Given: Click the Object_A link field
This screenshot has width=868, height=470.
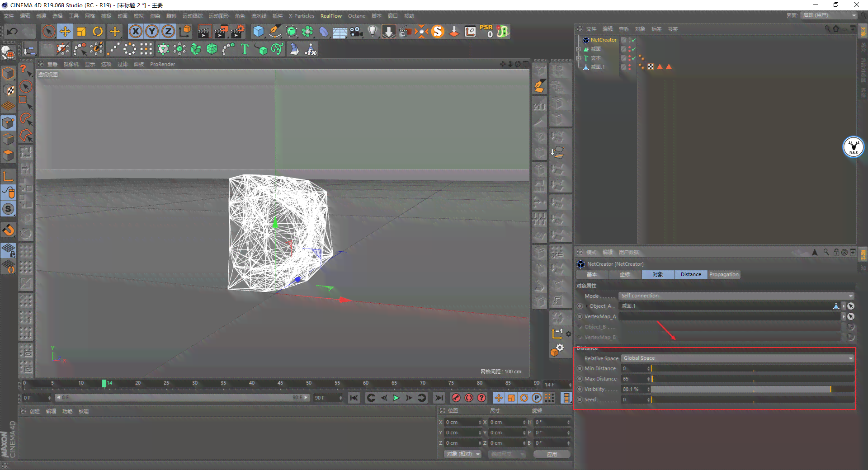Looking at the screenshot, I should 730,306.
